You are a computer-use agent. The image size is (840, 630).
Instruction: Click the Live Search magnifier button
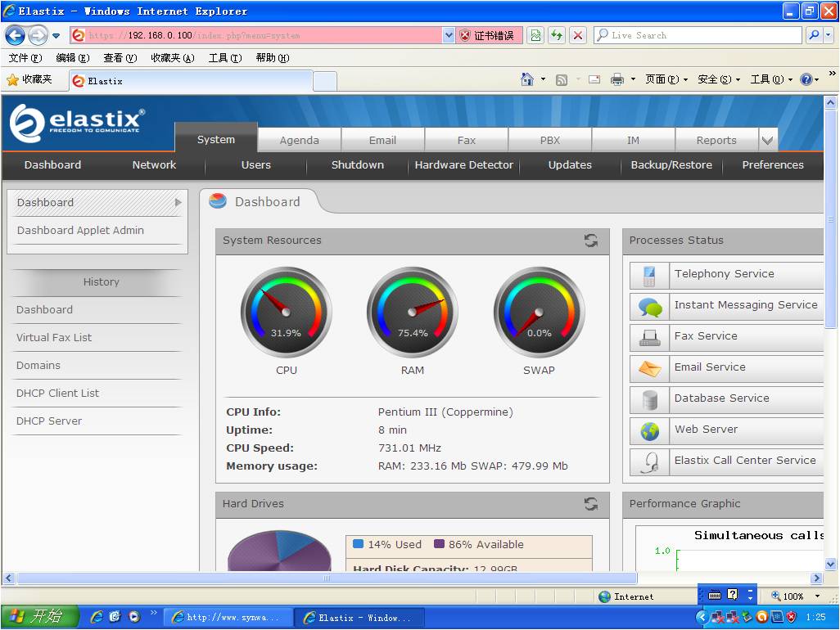point(814,35)
